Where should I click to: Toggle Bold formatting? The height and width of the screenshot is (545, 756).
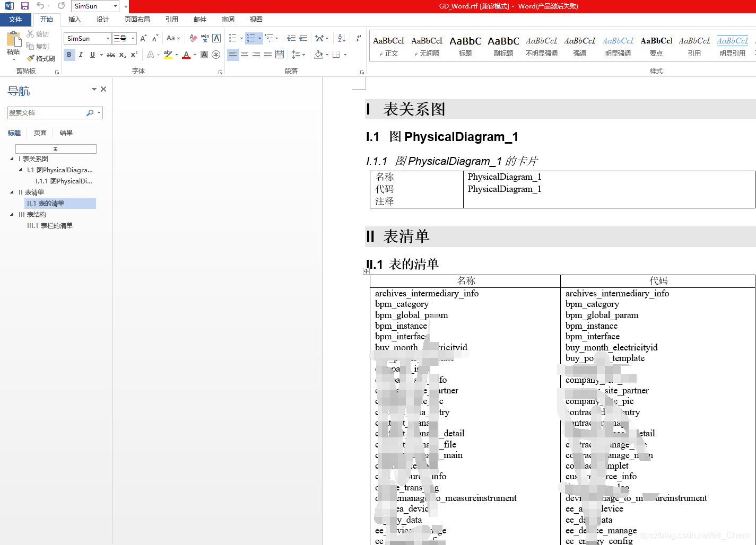pyautogui.click(x=69, y=55)
